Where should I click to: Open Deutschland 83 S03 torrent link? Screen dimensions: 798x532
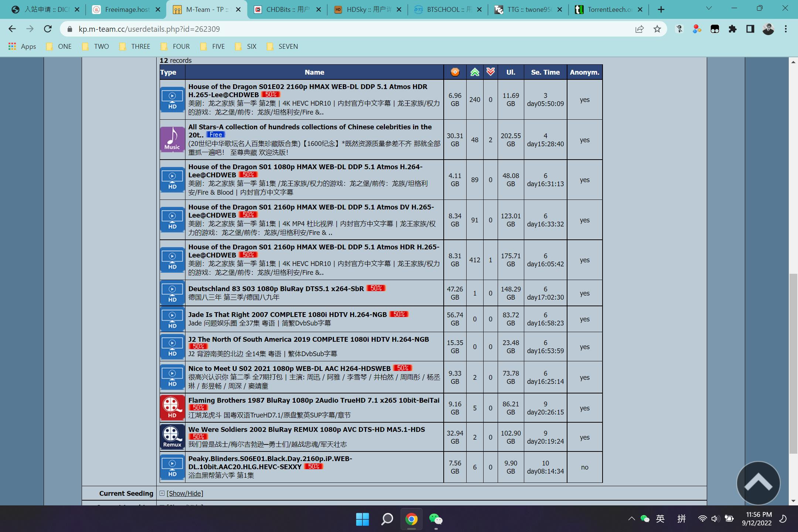[x=276, y=289]
